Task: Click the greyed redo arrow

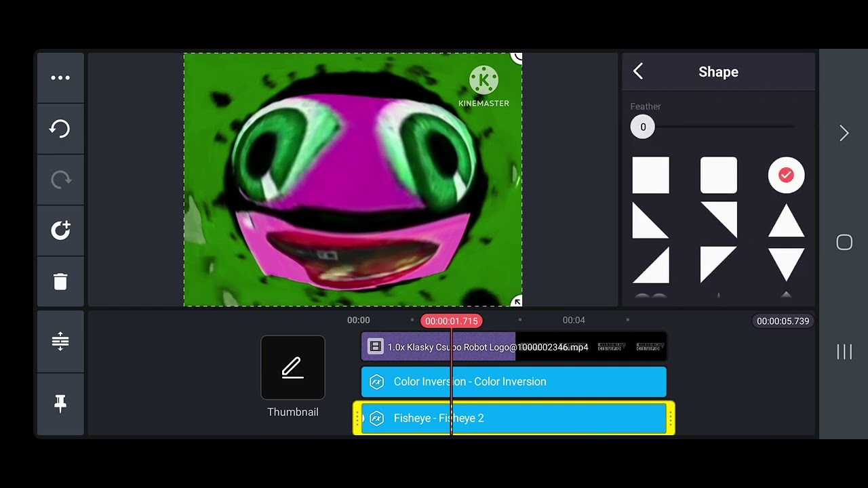Action: pos(60,180)
